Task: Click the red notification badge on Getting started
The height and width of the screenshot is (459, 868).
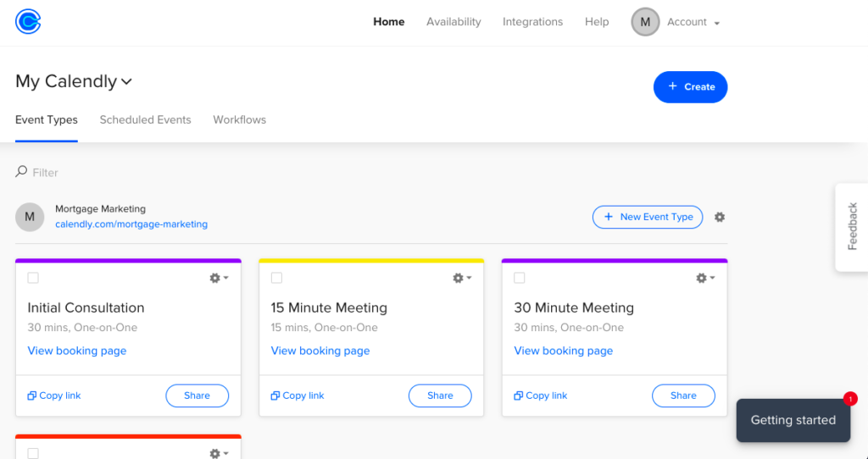Action: tap(850, 398)
